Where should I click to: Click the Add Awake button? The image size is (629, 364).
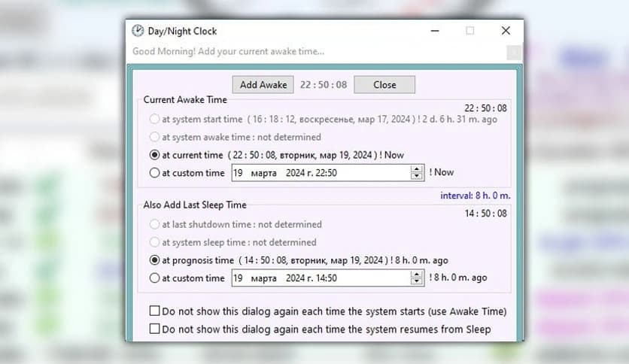point(263,84)
